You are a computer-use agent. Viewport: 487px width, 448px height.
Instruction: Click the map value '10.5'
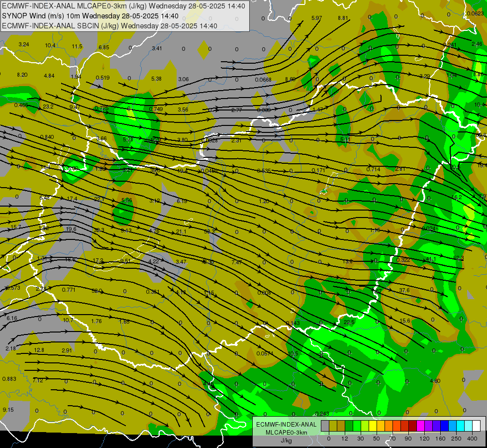pos(293,353)
